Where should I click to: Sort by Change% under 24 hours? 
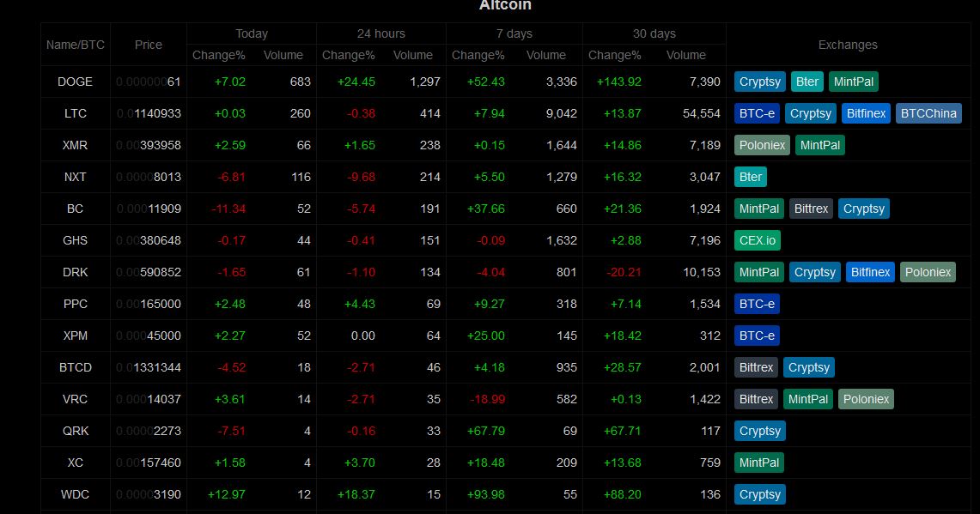click(348, 55)
